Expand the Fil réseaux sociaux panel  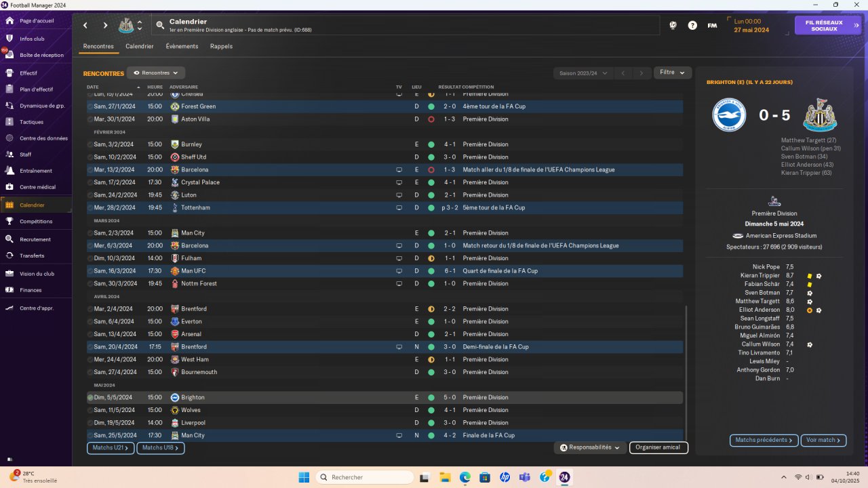click(828, 25)
